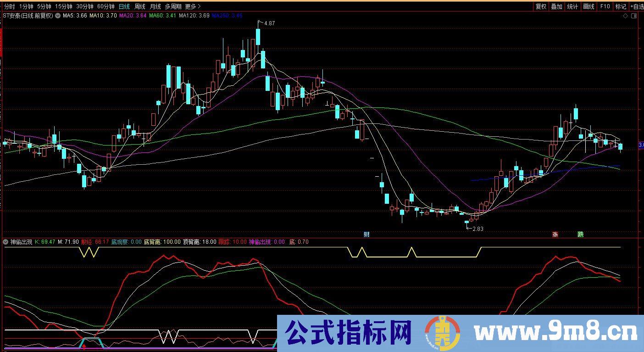Click the 神偷出现 indicator title
This screenshot has height=352, width=644.
click(21, 242)
